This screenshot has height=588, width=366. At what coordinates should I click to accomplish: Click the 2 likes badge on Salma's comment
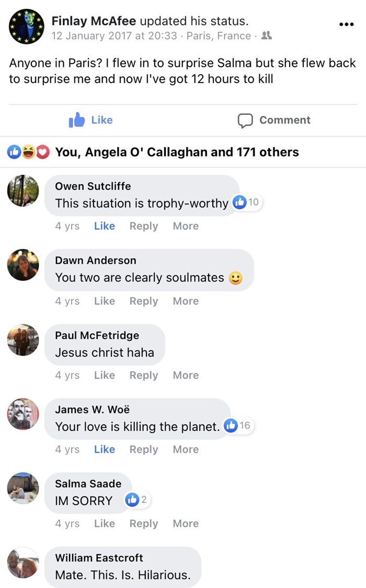tap(138, 500)
